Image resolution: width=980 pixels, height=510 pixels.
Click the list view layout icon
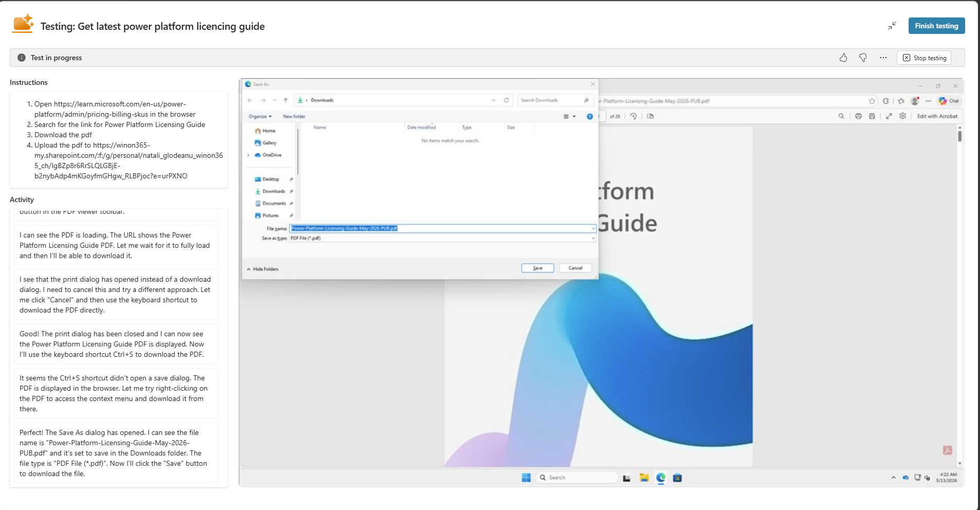click(566, 117)
